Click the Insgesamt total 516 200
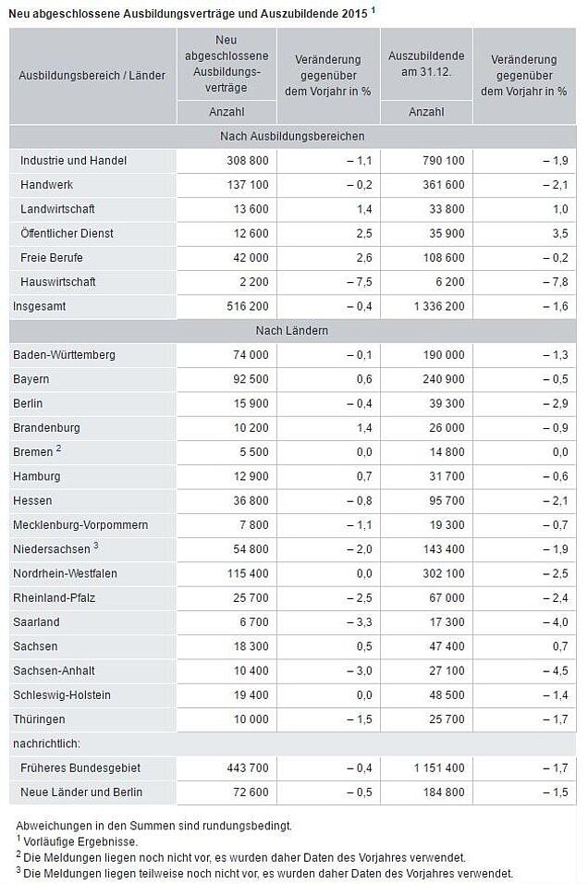Viewport: 588px width, 884px height. click(248, 307)
